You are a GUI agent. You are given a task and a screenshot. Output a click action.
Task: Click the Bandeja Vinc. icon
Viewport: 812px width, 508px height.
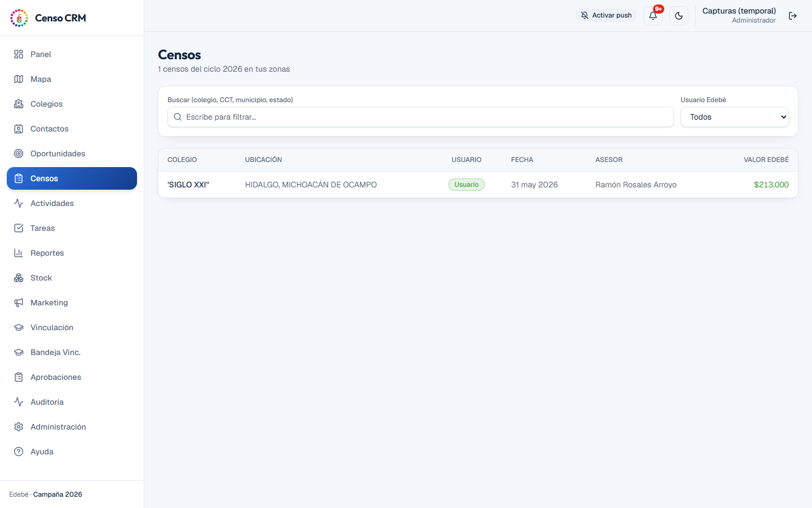pos(19,352)
